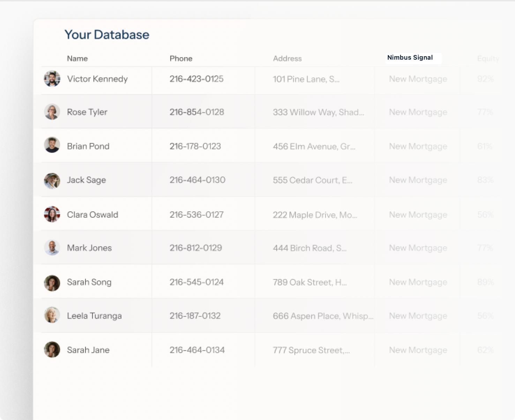515x420 pixels.
Task: Click address 789 Oak Street
Action: pyautogui.click(x=310, y=282)
